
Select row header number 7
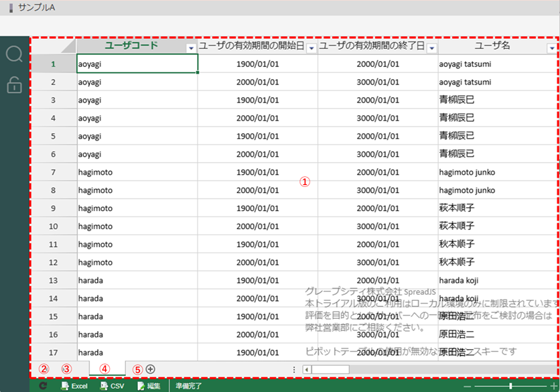pos(54,172)
